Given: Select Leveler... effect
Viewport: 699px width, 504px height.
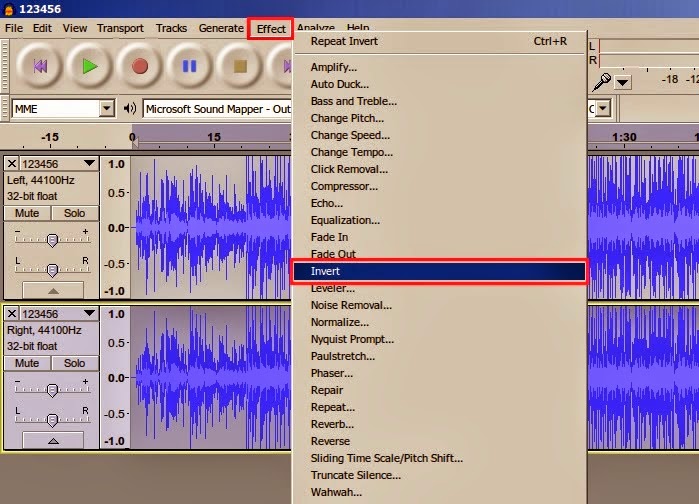Looking at the screenshot, I should [439, 289].
